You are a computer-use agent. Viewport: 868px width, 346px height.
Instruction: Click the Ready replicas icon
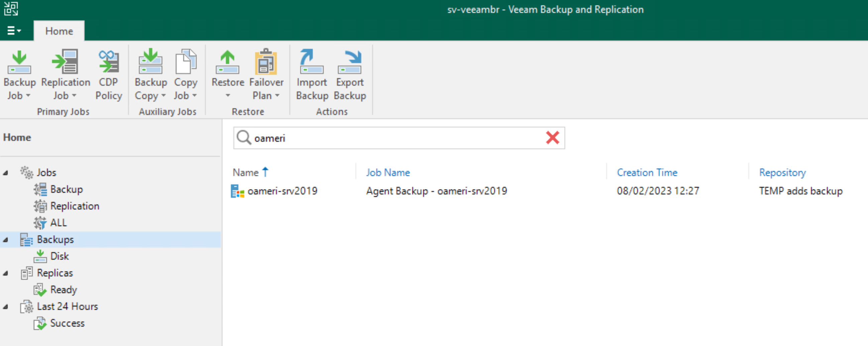pyautogui.click(x=40, y=290)
